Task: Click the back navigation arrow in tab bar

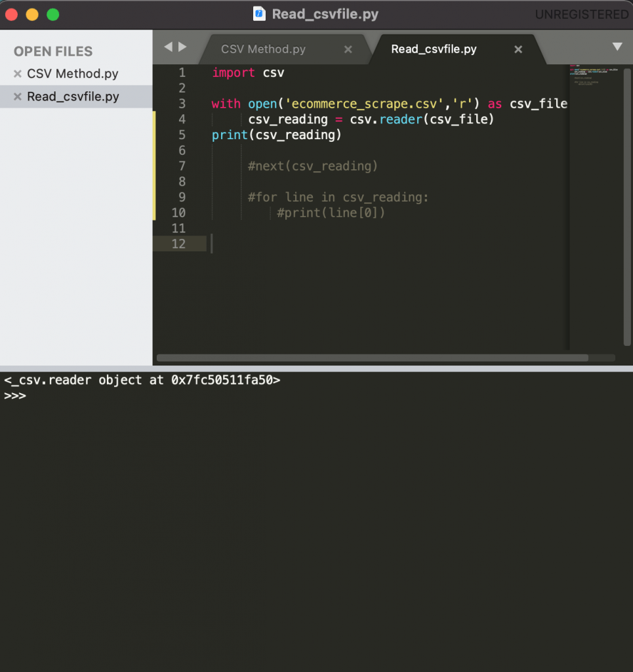Action: point(169,47)
